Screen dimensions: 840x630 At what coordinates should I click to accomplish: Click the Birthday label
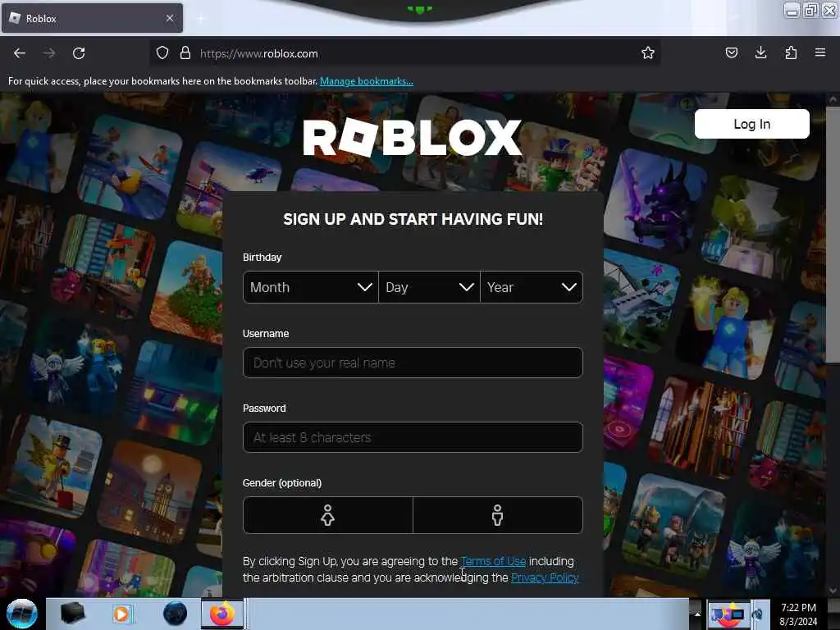(262, 257)
